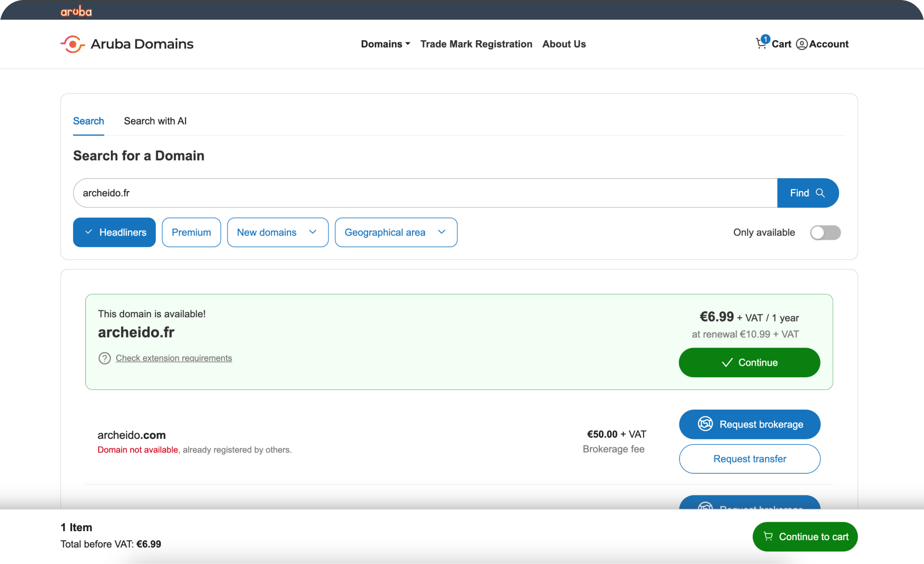
Task: Expand the Geographical area dropdown
Action: click(396, 232)
